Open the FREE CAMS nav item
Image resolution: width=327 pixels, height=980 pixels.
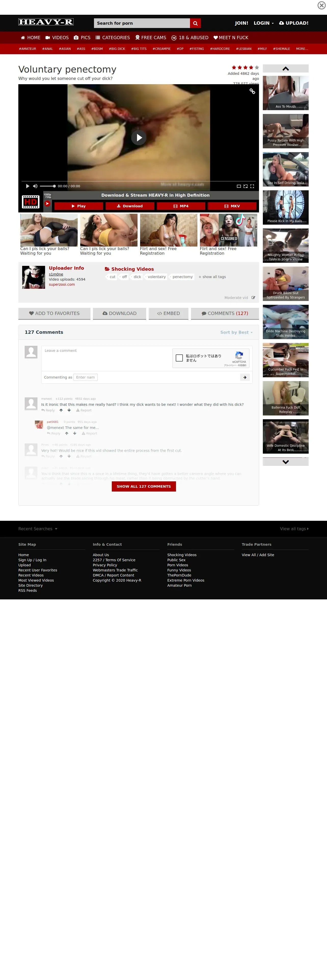pyautogui.click(x=151, y=38)
